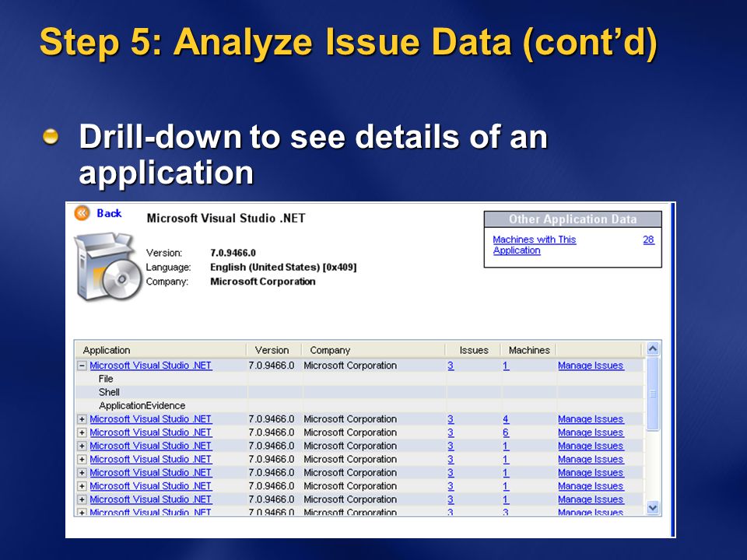Click bold Microsoft Corporation company value
The height and width of the screenshot is (560, 747).
pos(262,282)
